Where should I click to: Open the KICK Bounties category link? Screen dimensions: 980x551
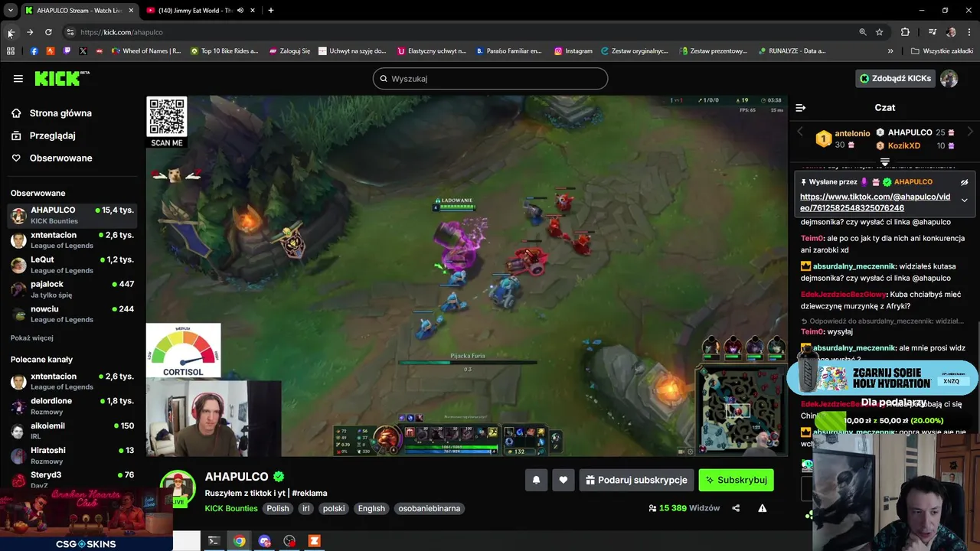(231, 508)
